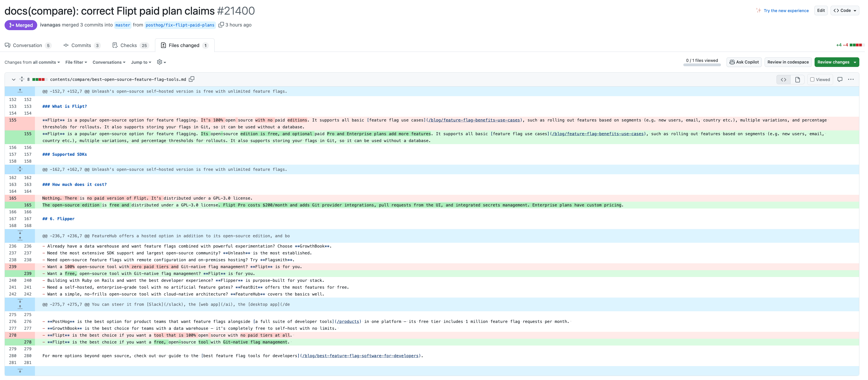Expand all lines of the file icon
Screen dimensions: 868x380
[x=22, y=79]
